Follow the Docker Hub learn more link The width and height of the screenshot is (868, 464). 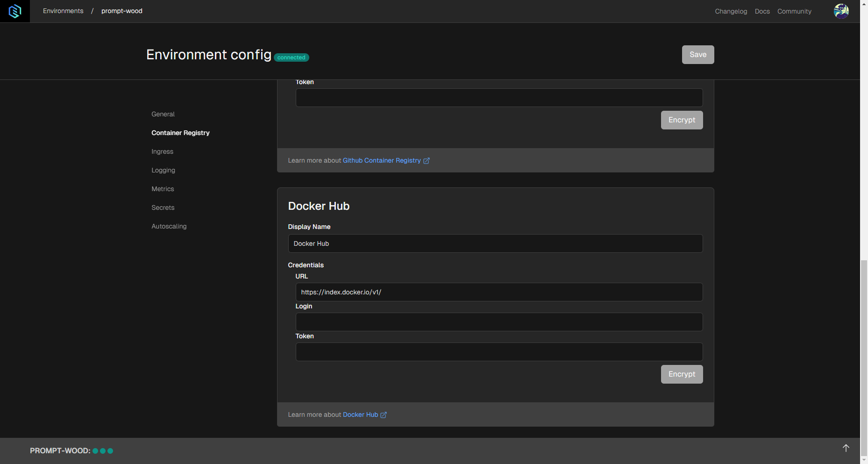pos(360,414)
